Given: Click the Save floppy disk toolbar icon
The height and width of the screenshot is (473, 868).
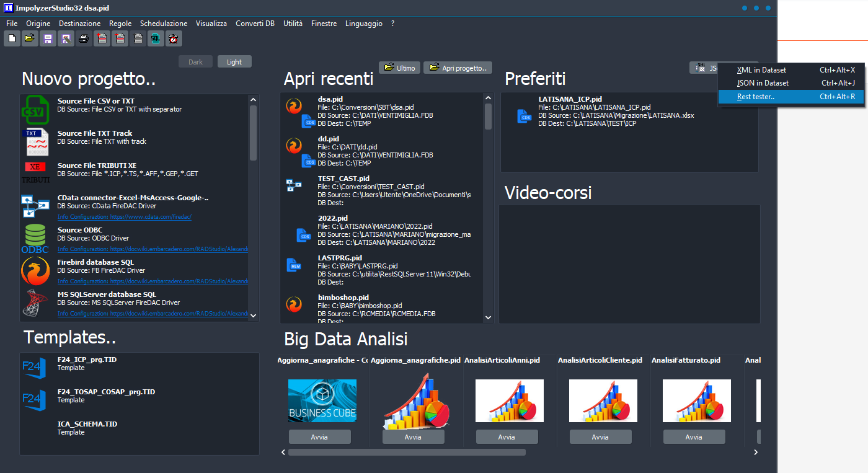Looking at the screenshot, I should click(48, 38).
